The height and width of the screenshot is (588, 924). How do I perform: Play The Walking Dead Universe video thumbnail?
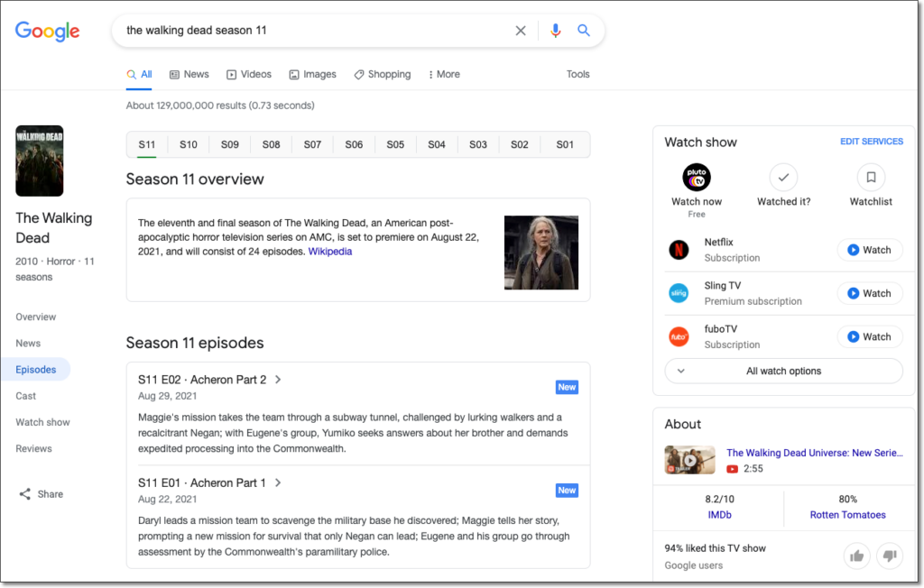689,460
